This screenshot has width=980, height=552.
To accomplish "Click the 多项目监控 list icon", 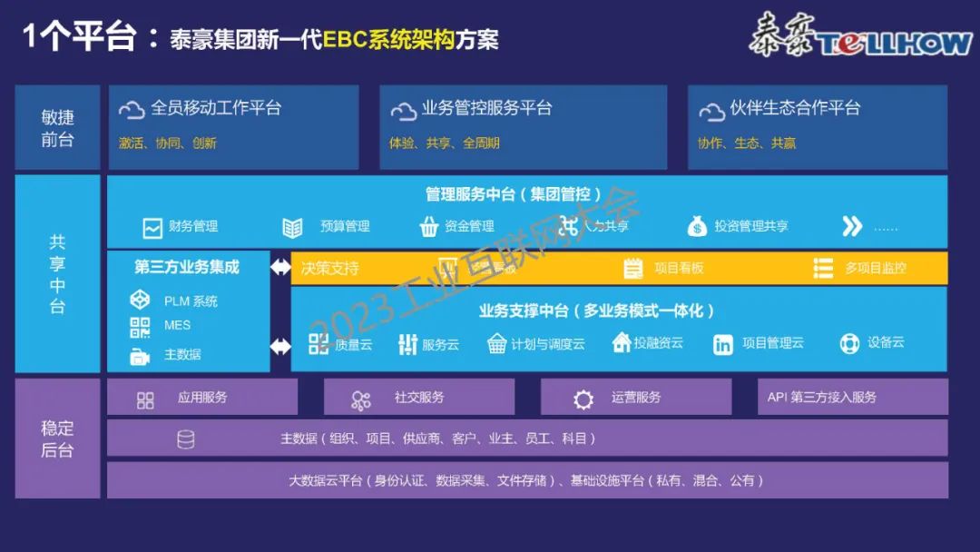I will (x=823, y=268).
